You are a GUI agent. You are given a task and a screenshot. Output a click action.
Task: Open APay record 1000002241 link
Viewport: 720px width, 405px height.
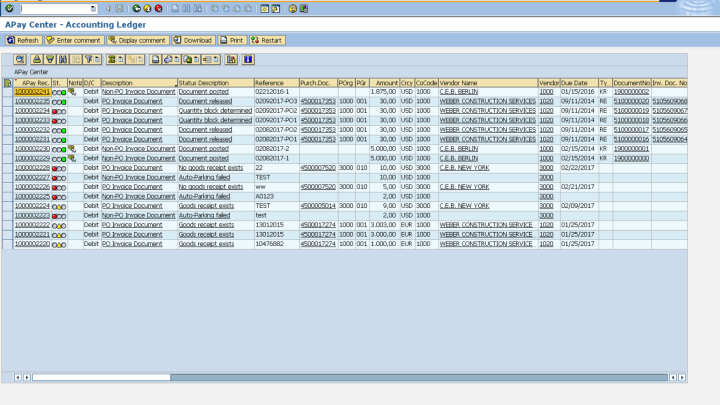click(32, 91)
